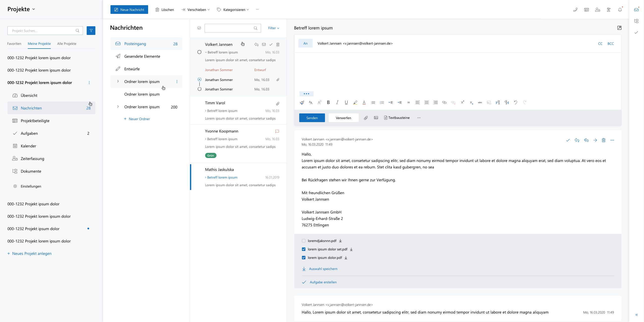This screenshot has height=322, width=644.
Task: Click the Grün category tag
Action: [x=211, y=156]
